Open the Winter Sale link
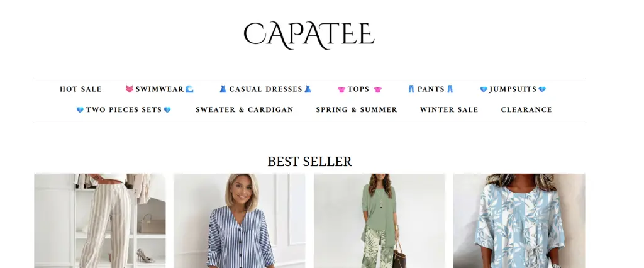 click(449, 109)
